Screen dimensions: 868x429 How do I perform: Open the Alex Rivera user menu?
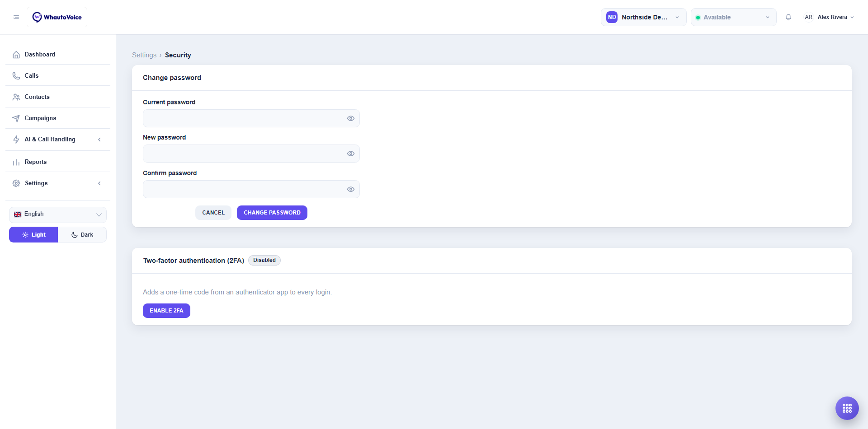tap(829, 17)
